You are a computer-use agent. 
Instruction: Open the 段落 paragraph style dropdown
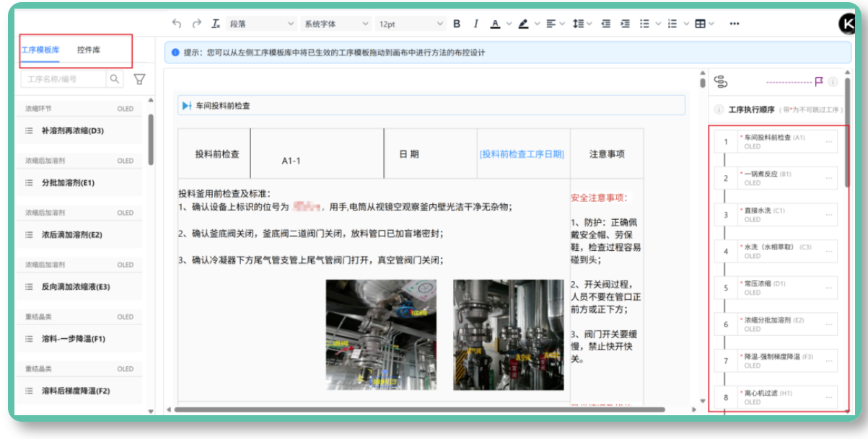pos(261,24)
